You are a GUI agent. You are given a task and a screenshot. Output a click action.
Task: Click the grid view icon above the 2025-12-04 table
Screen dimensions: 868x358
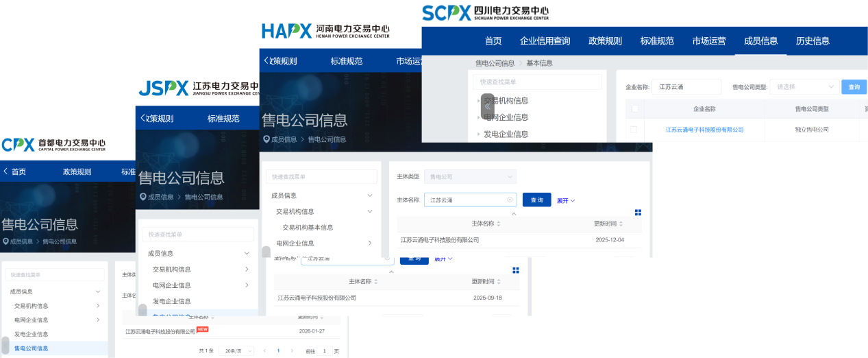tap(638, 213)
